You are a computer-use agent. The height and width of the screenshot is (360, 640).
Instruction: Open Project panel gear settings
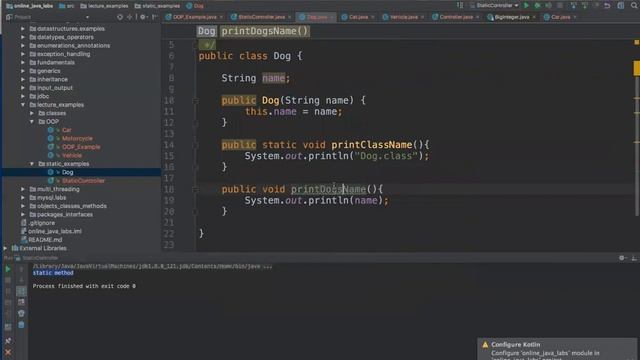143,17
